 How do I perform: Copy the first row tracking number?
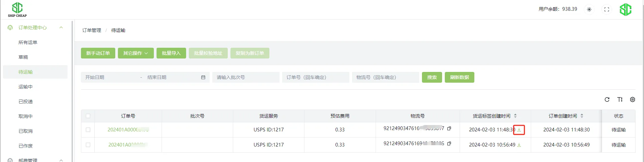click(x=449, y=128)
